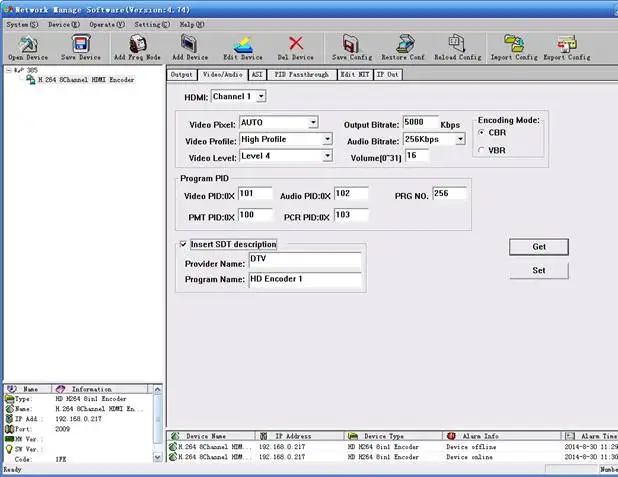Select CBR encoding mode
The image size is (618, 477).
(482, 132)
